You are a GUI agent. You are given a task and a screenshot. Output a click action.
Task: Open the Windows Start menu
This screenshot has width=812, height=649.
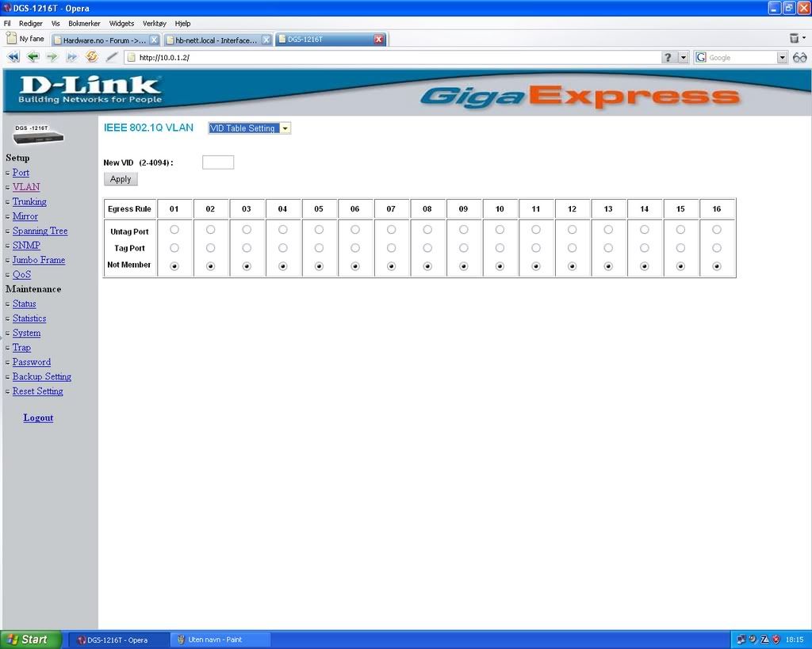point(31,639)
